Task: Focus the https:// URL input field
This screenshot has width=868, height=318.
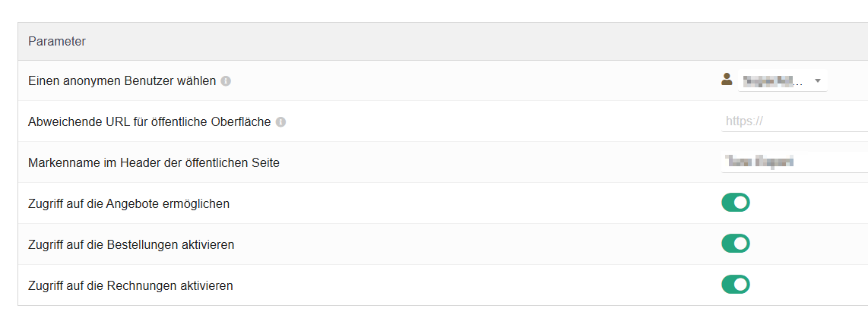Action: pos(790,121)
